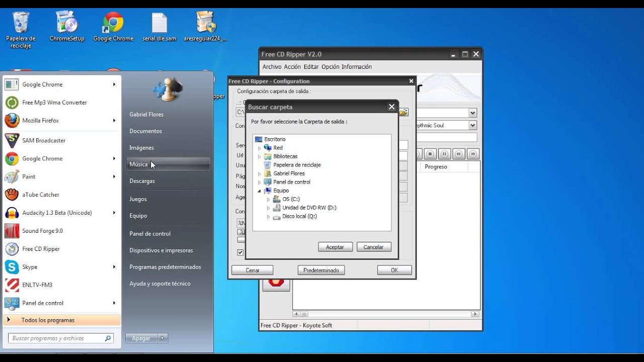Screen dimensions: 644x362
Task: Collapse the Equipo node in folder tree
Action: click(x=260, y=191)
